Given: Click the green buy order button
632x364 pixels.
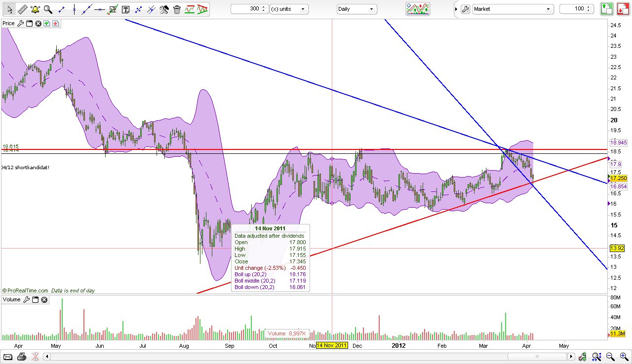Looking at the screenshot, I should pos(606,8).
